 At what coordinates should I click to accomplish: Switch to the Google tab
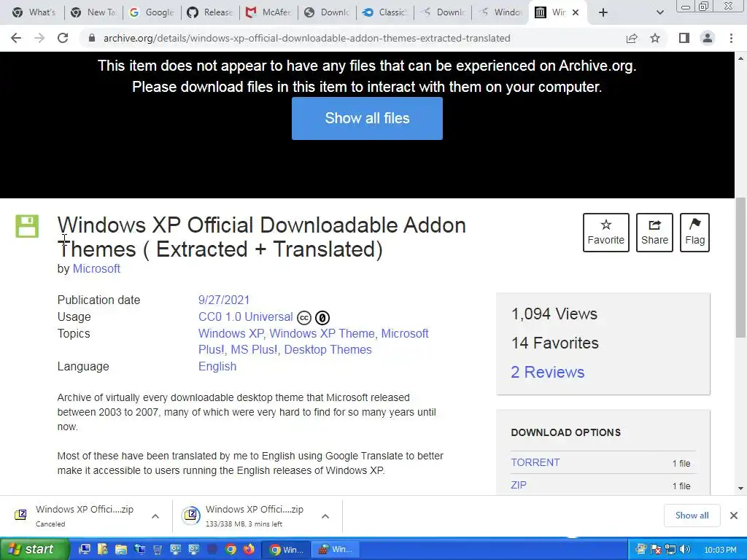[152, 12]
